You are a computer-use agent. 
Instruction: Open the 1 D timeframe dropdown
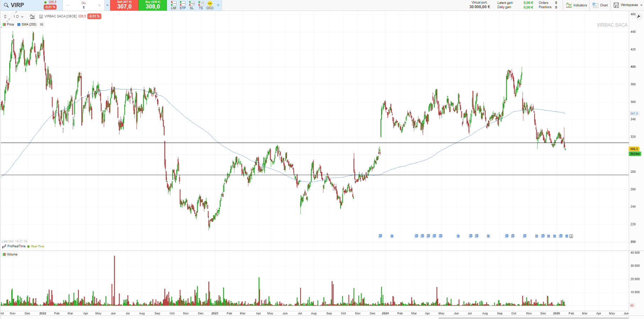18,16
